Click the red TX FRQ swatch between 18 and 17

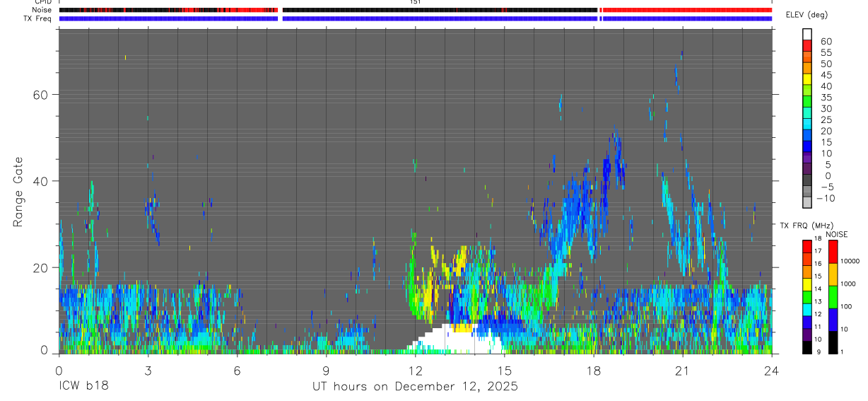coord(807,246)
